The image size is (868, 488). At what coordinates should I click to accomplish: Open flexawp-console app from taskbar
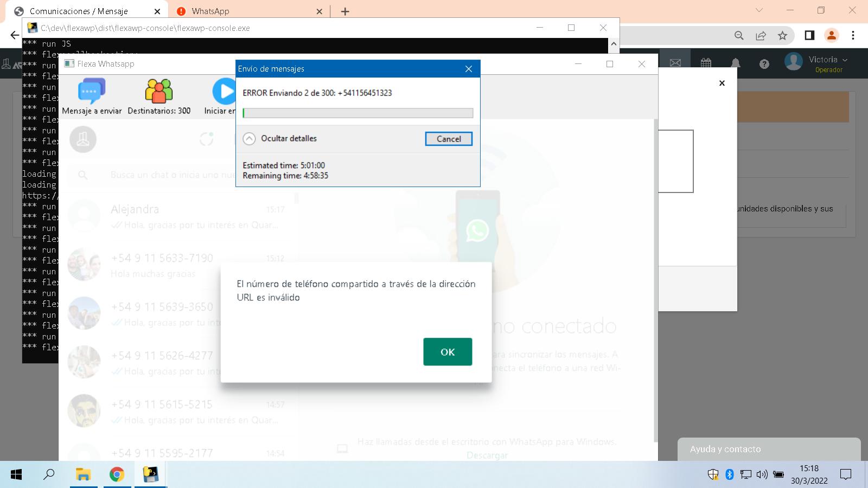coord(150,474)
